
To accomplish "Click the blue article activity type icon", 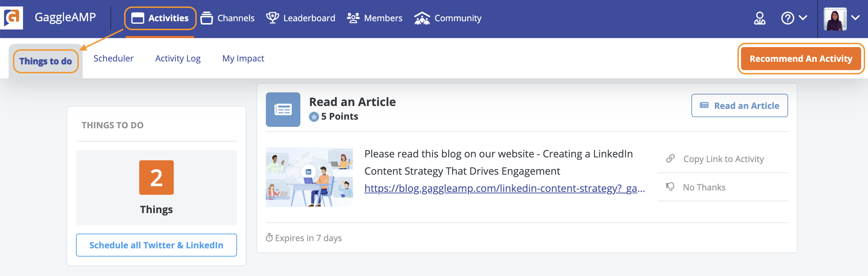I will click(x=283, y=110).
